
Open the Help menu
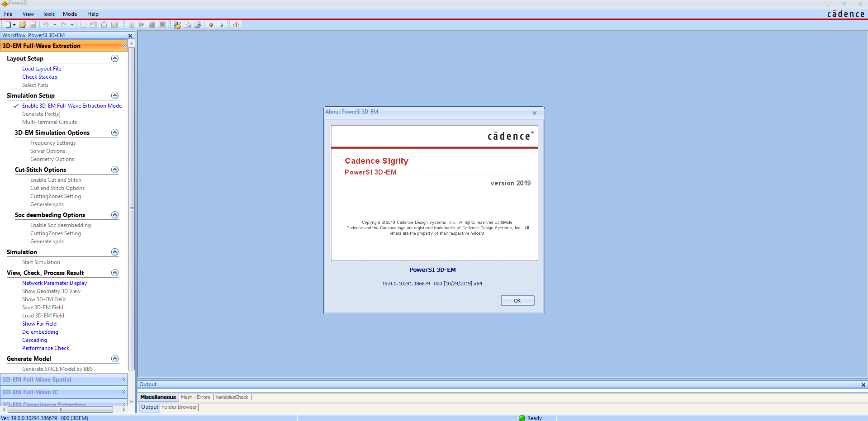tap(93, 14)
